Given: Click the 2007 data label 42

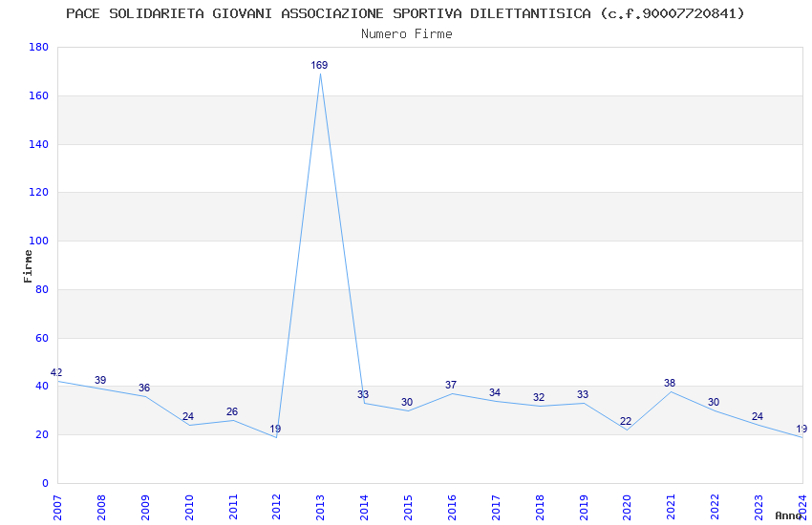Looking at the screenshot, I should click(56, 372).
